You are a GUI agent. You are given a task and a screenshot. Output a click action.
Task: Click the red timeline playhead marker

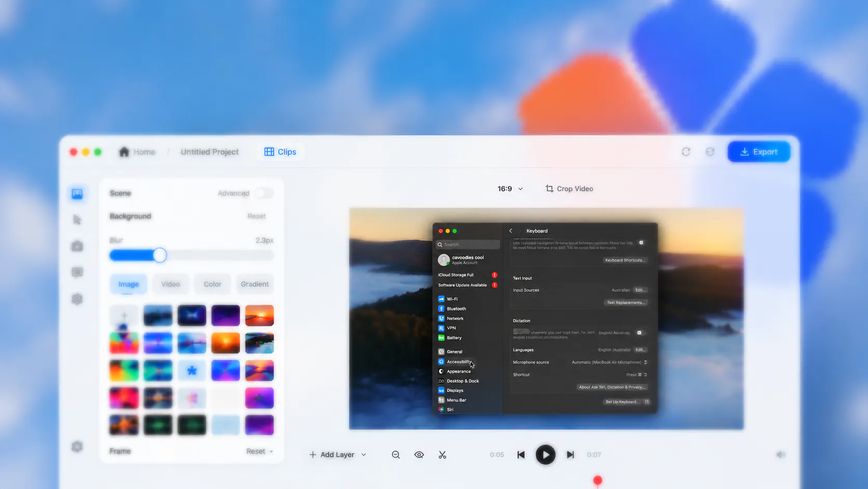tap(598, 480)
